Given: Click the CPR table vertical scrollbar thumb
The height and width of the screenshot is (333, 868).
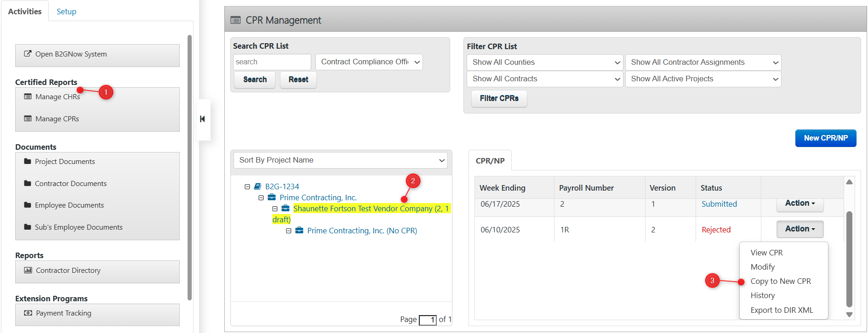Looking at the screenshot, I should [x=849, y=259].
